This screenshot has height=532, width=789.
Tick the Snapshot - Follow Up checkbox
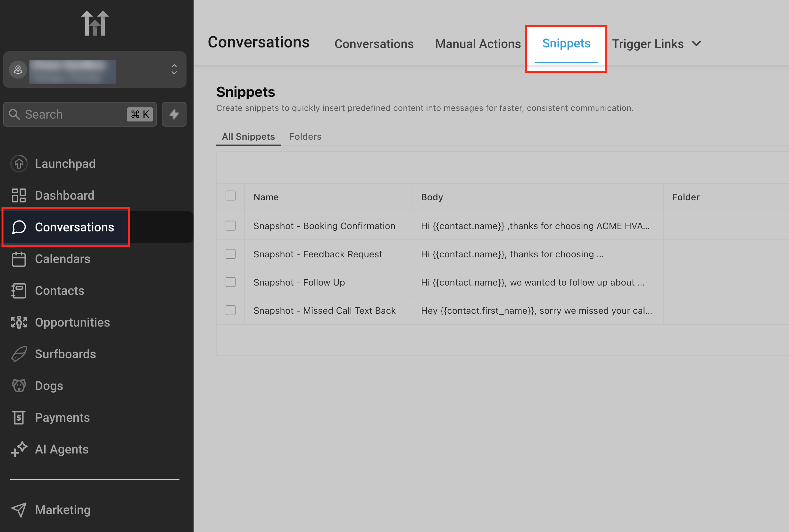tap(231, 282)
